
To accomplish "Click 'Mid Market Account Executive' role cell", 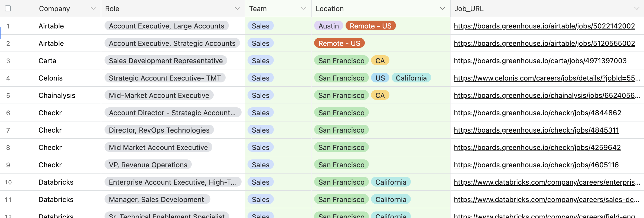I will point(158,147).
